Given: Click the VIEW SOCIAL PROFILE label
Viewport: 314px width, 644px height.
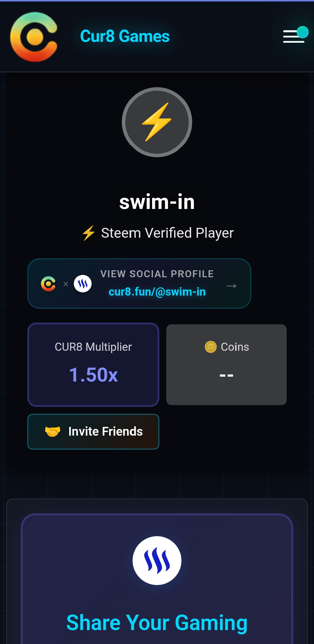Looking at the screenshot, I should [x=157, y=274].
